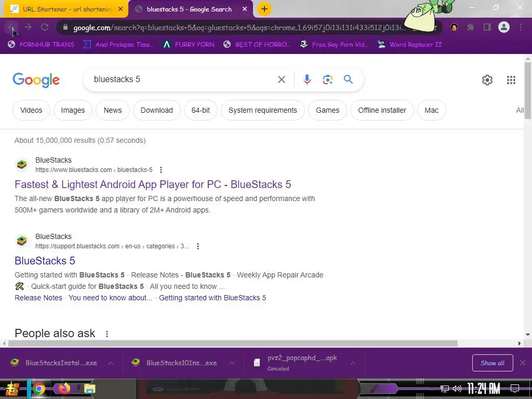Select the Mac filter chip
Screen dimensions: 532x399
(432, 110)
